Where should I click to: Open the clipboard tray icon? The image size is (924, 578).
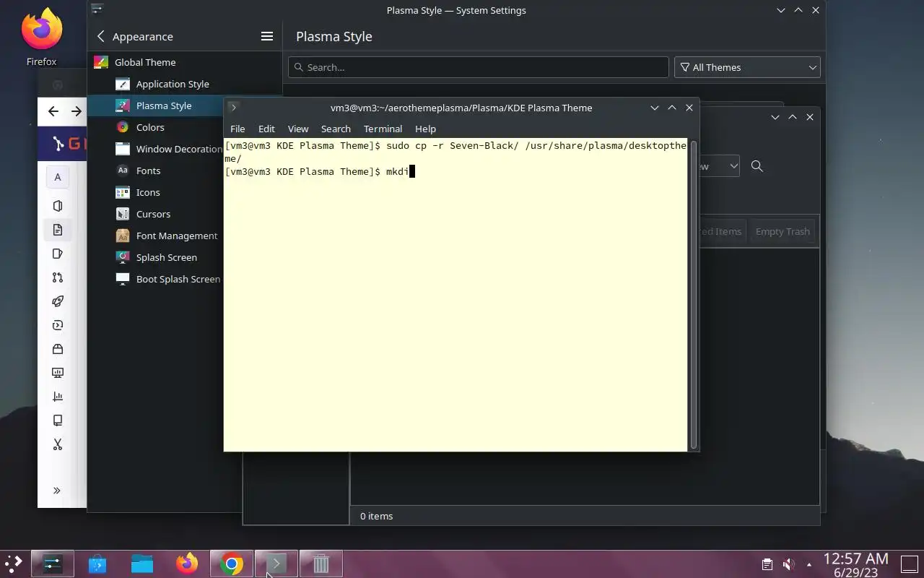click(767, 564)
